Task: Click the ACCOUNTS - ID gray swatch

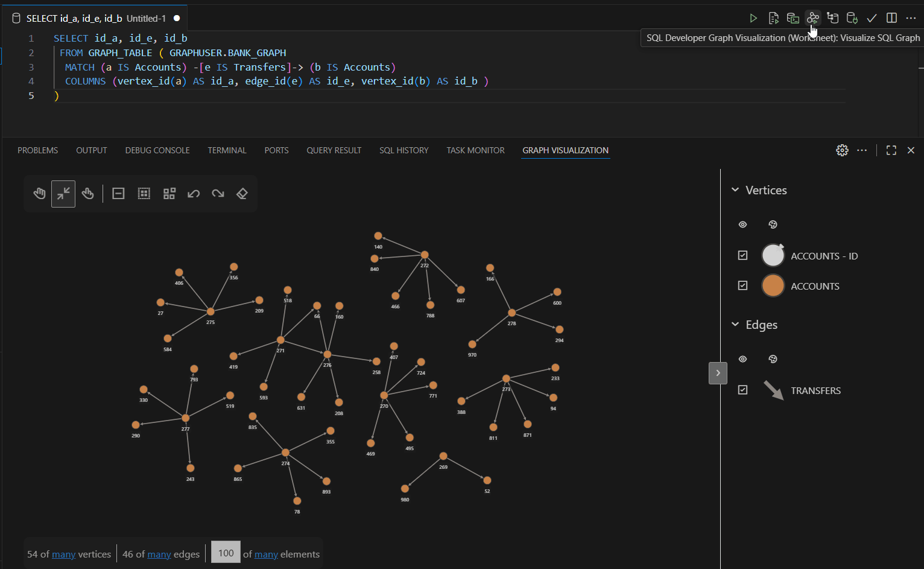Action: 773,255
